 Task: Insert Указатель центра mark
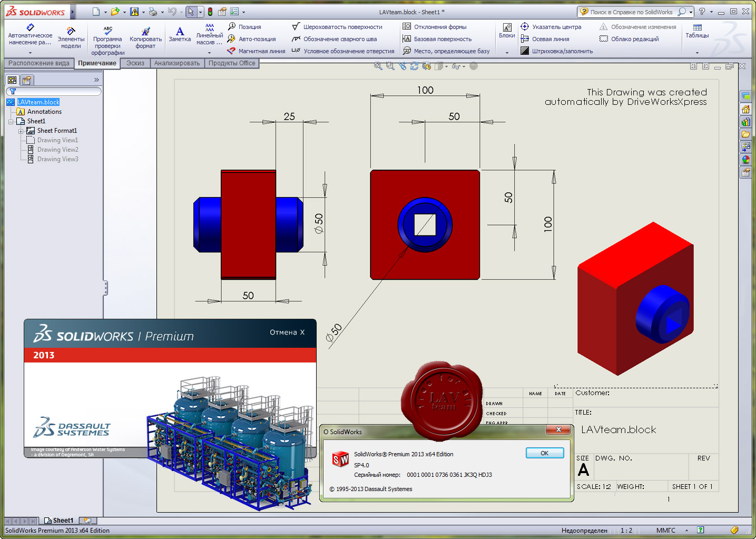551,27
